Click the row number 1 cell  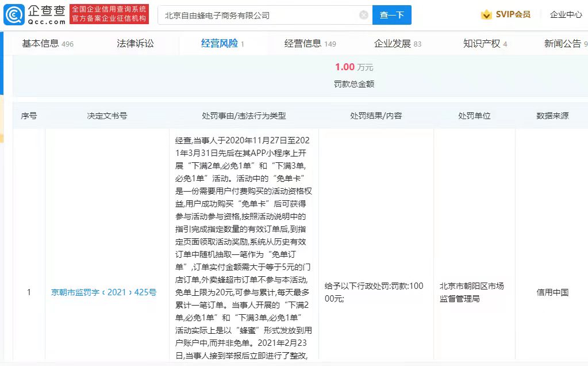coord(29,292)
